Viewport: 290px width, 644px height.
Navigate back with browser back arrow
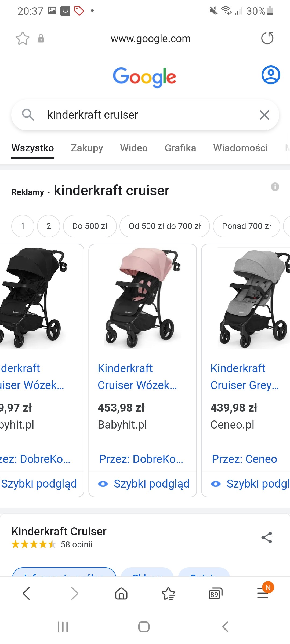pyautogui.click(x=26, y=593)
